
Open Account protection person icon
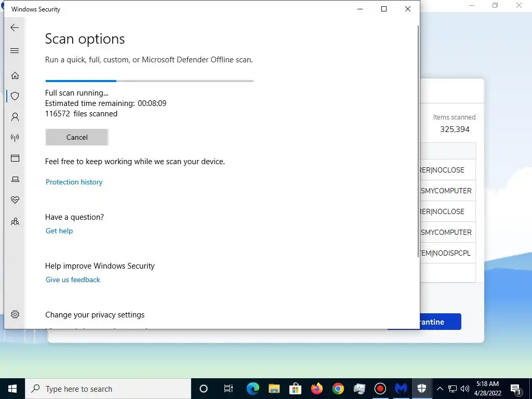click(x=15, y=117)
